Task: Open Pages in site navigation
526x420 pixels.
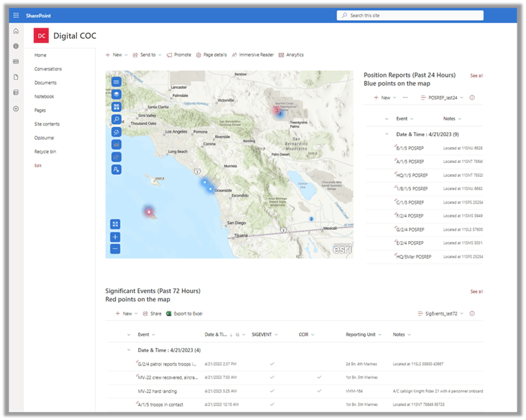Action: pyautogui.click(x=40, y=110)
